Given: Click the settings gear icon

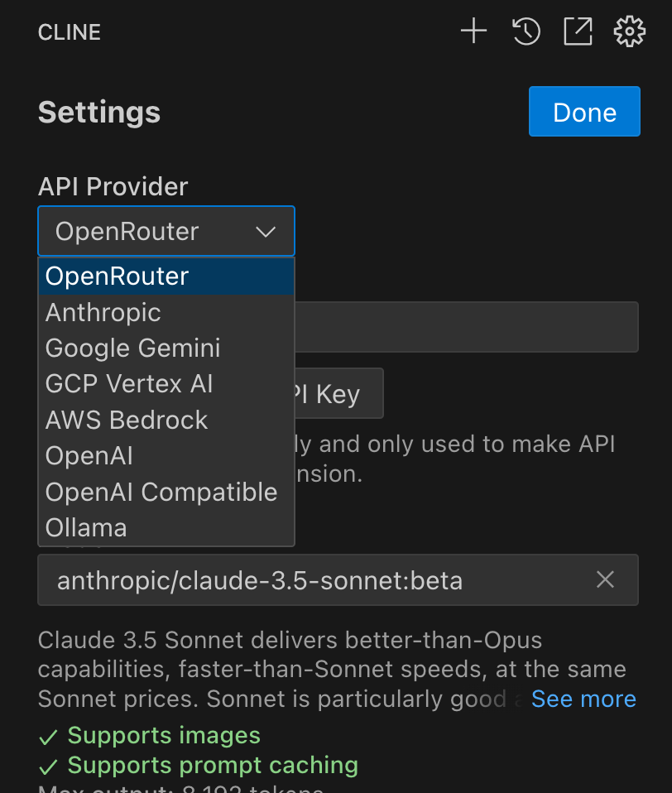Looking at the screenshot, I should click(x=629, y=32).
